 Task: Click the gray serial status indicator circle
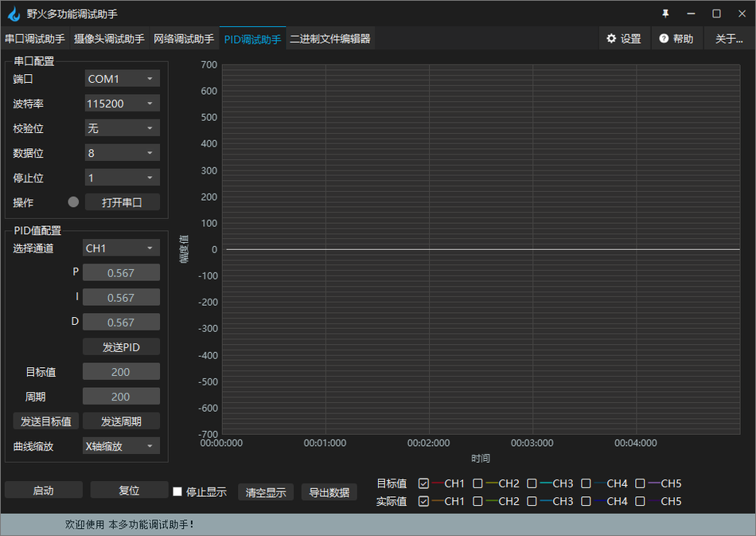[x=73, y=201]
